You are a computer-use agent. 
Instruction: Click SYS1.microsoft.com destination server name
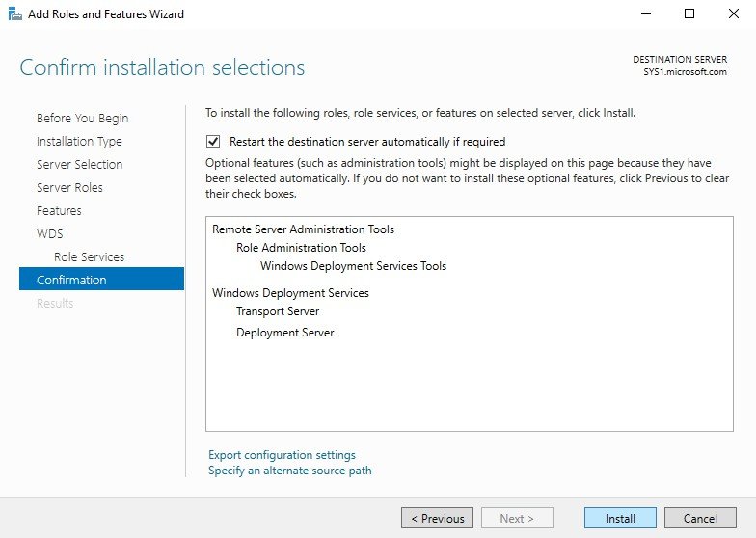[x=685, y=72]
